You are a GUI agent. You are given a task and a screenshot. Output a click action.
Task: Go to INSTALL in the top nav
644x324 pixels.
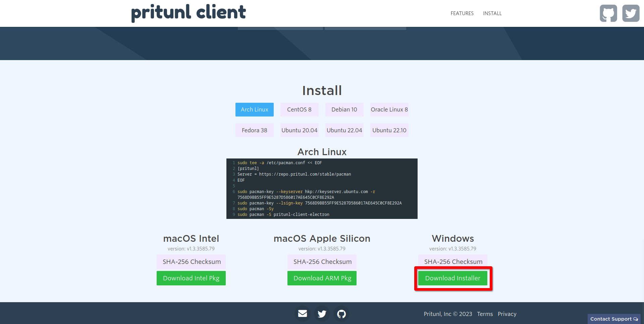pyautogui.click(x=492, y=13)
